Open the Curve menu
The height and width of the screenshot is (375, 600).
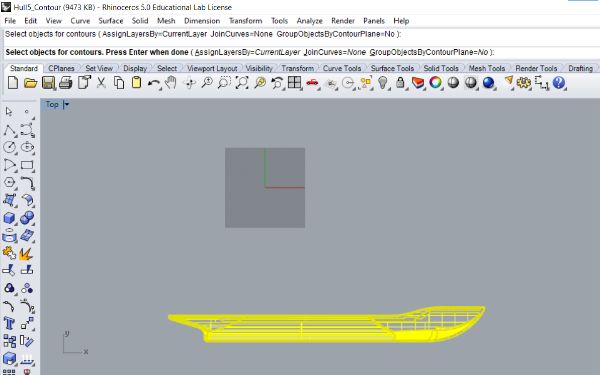pos(80,21)
